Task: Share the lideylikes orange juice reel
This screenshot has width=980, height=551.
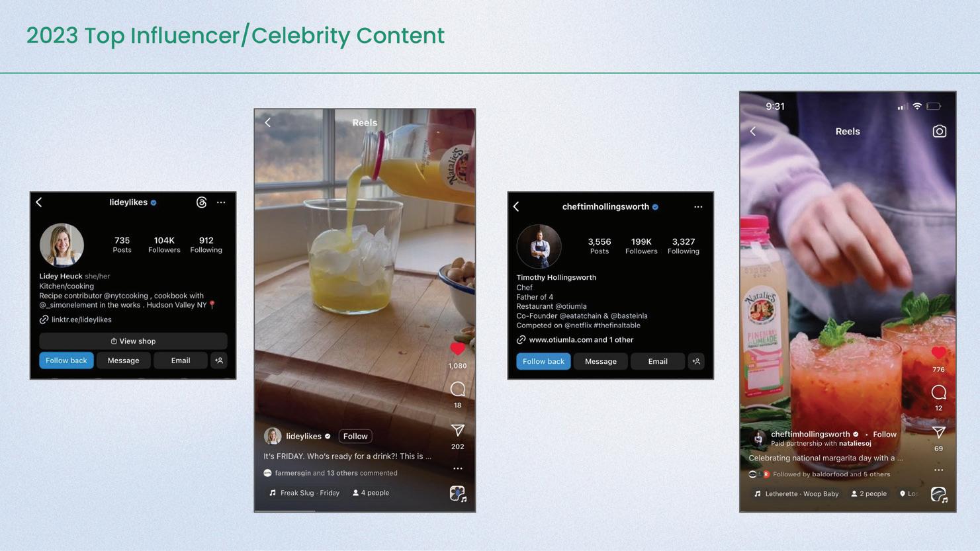Action: [x=457, y=430]
